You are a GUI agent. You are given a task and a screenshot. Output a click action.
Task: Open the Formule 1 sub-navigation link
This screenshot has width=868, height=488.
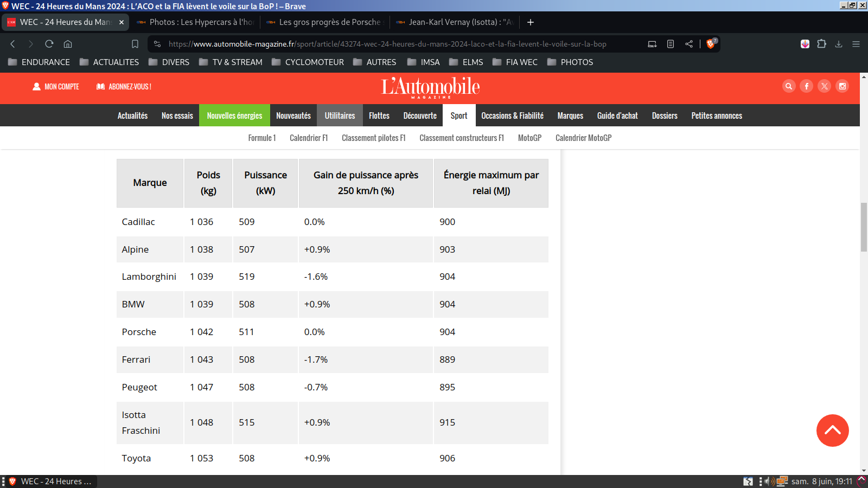pos(262,138)
